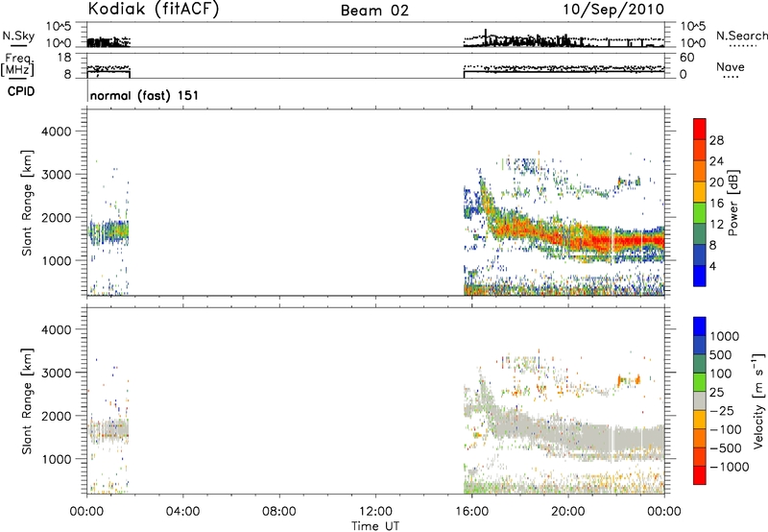Click the 'Beam 02' label
768x532 pixels.
(x=374, y=11)
